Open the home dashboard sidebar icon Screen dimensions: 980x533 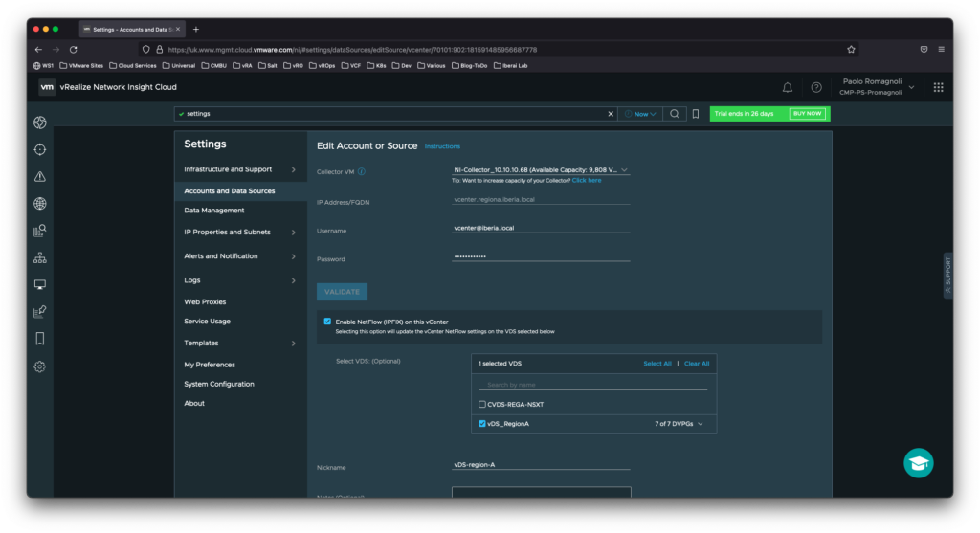tap(40, 122)
